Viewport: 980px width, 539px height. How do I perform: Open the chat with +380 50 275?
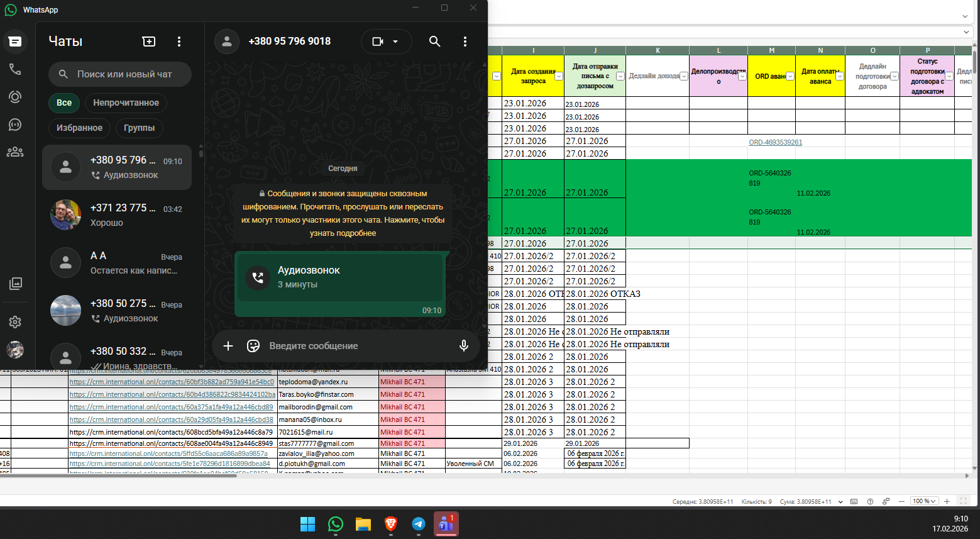(x=117, y=311)
